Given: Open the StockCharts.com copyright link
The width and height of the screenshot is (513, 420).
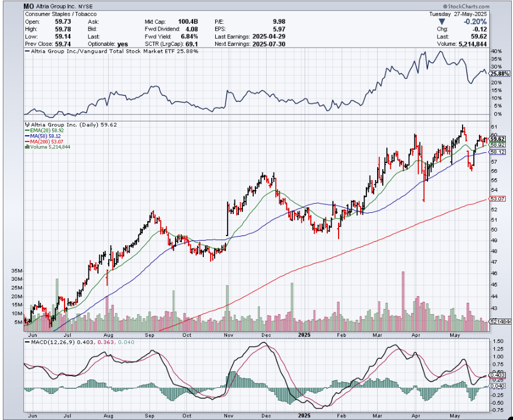Looking at the screenshot, I should click(x=466, y=7).
